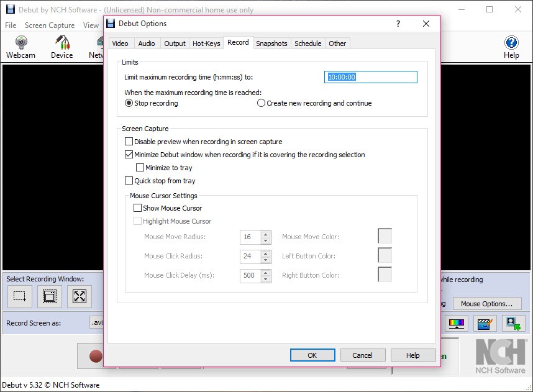
Task: Open Help from main toolbar
Action: (x=511, y=47)
